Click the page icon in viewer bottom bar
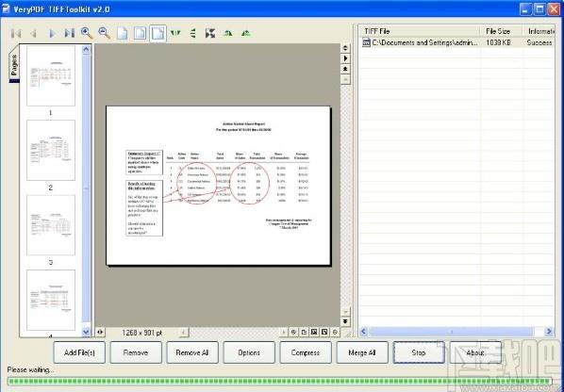This screenshot has height=392, width=564. click(304, 333)
